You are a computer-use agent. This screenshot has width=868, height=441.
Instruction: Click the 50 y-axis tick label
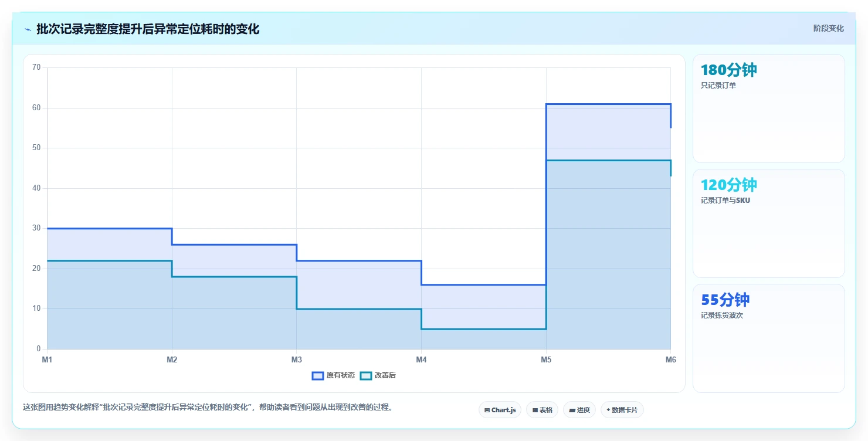point(36,148)
